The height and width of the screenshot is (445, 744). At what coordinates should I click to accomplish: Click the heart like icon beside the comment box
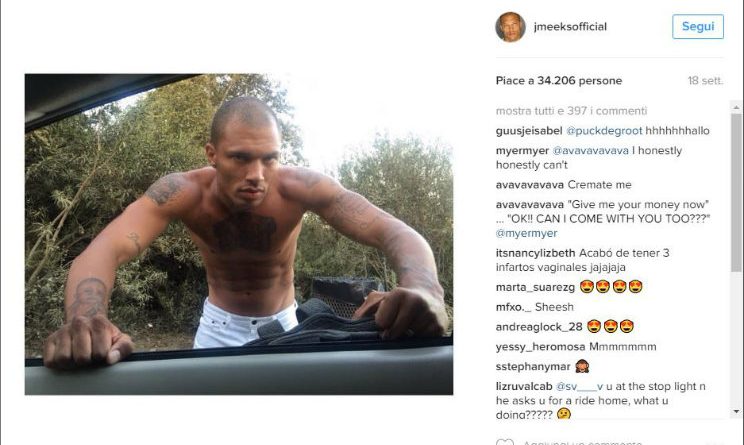pyautogui.click(x=505, y=442)
